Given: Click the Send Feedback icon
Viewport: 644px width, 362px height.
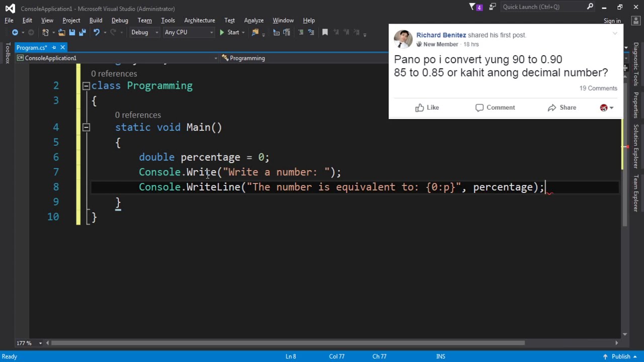Looking at the screenshot, I should click(x=493, y=7).
